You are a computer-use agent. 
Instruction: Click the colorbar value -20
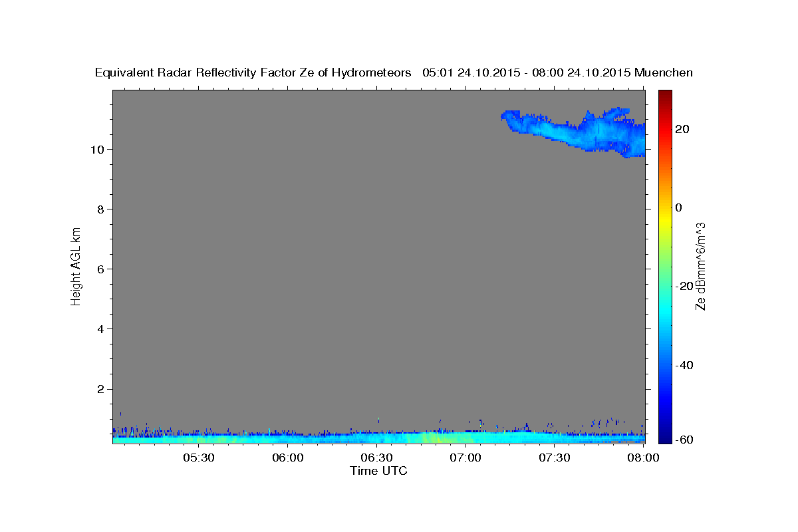pos(685,286)
